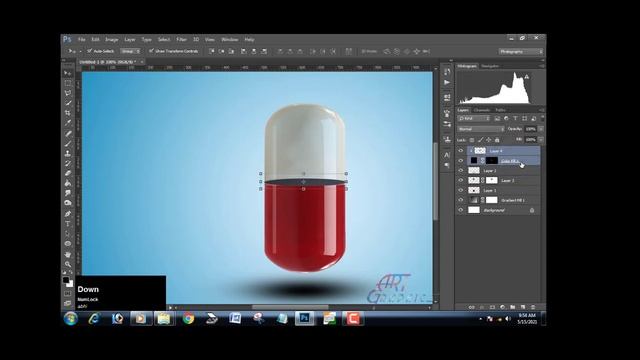Create a new group folder in Layers
This screenshot has height=360, width=640.
pyautogui.click(x=513, y=307)
